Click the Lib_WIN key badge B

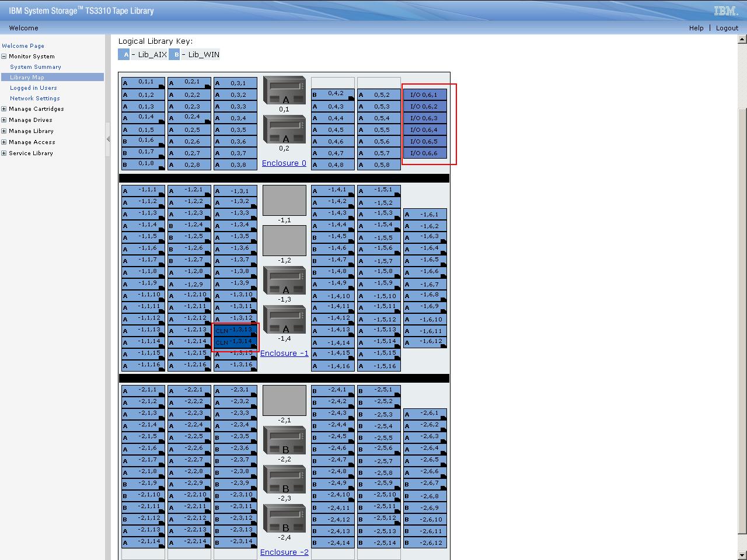174,54
